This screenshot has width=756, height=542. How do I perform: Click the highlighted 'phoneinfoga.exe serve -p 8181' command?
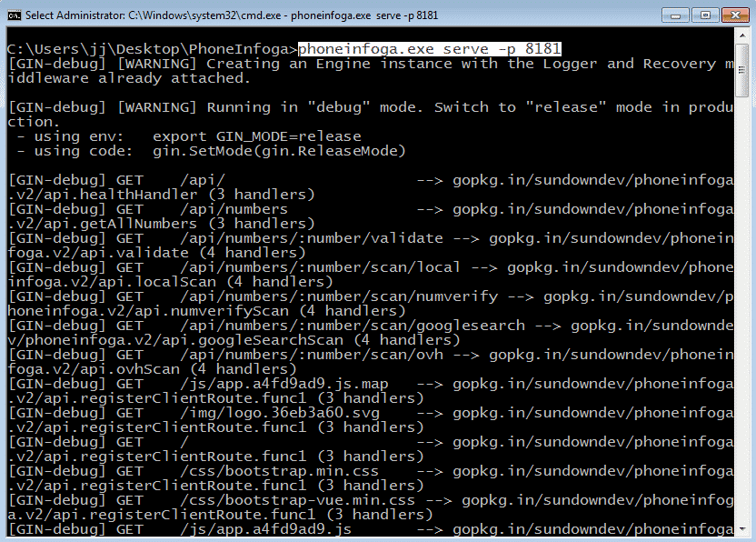point(430,49)
